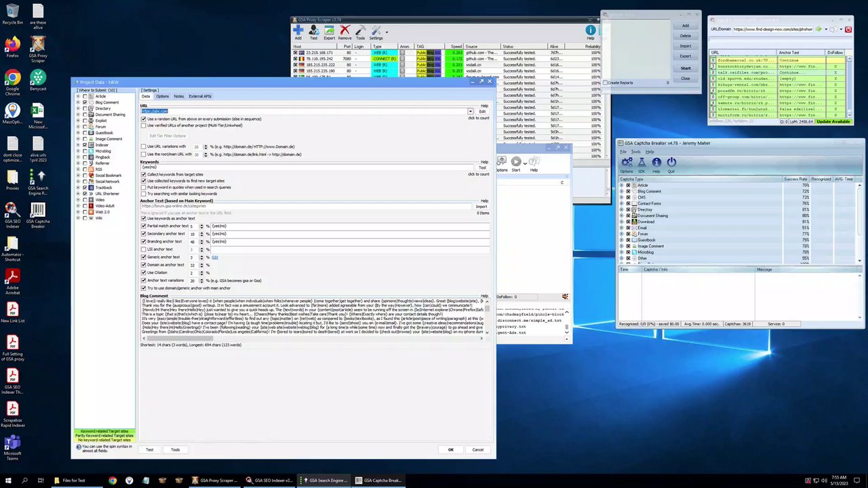Click horizontal scrollbar under Blog Comment text
The image size is (868, 488).
[x=312, y=338]
